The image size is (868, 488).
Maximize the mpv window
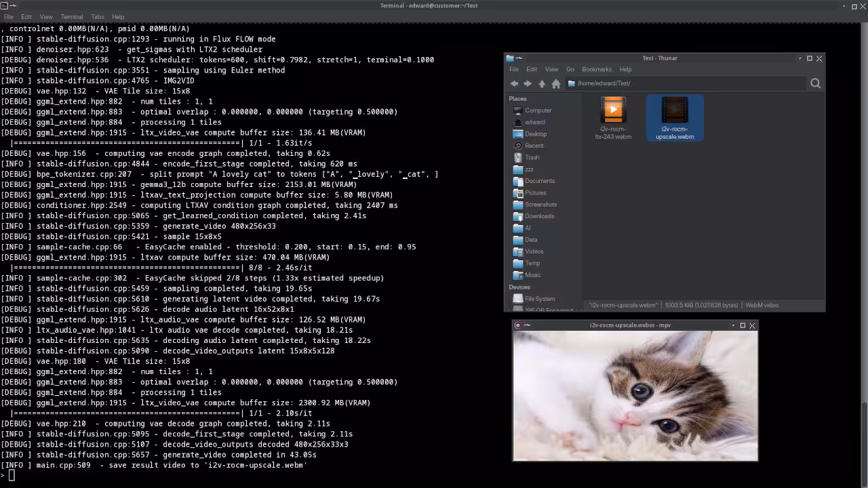coord(743,325)
